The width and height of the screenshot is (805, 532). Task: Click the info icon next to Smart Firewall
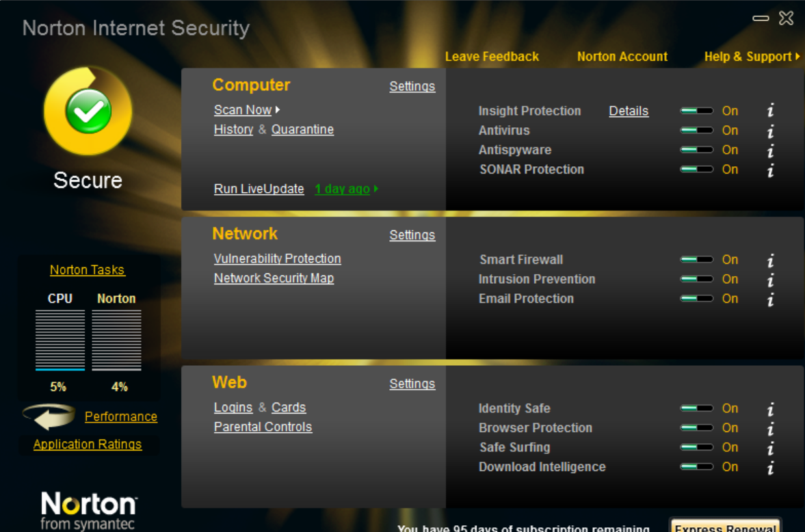pyautogui.click(x=771, y=260)
